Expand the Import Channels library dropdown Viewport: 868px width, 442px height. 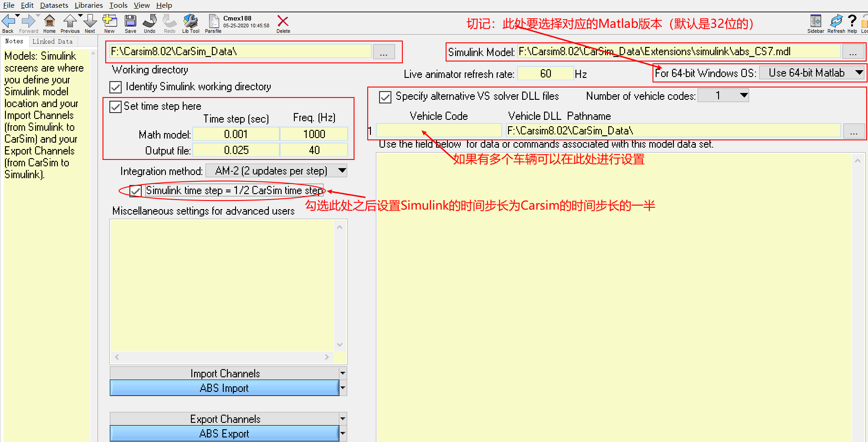pos(343,373)
